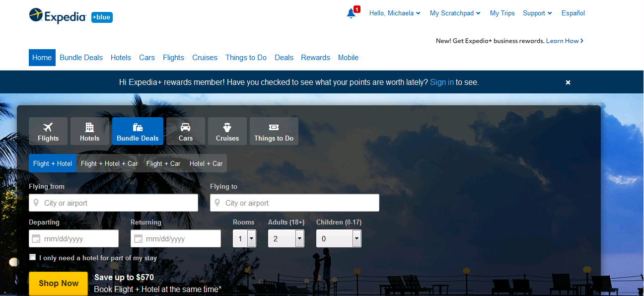644x296 pixels.
Task: Switch language via Español link
Action: pos(573,13)
